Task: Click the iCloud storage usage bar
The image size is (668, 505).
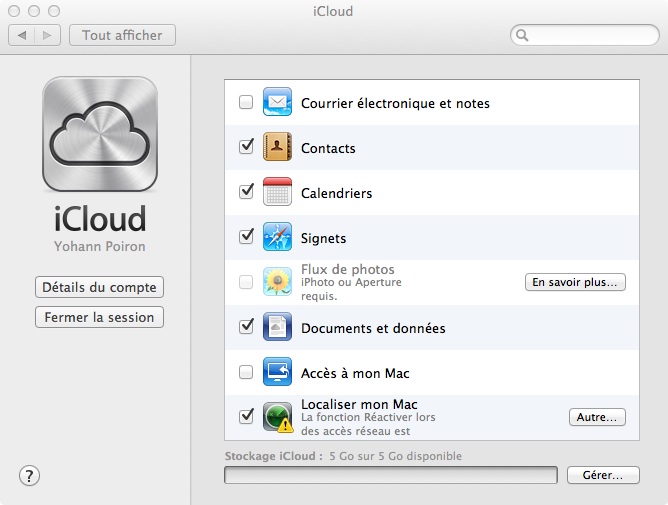Action: click(391, 475)
